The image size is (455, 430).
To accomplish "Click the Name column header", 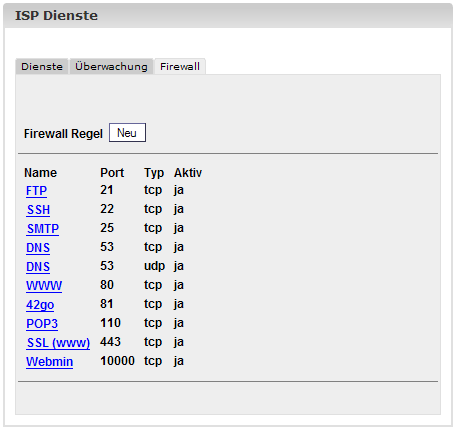I will click(40, 173).
